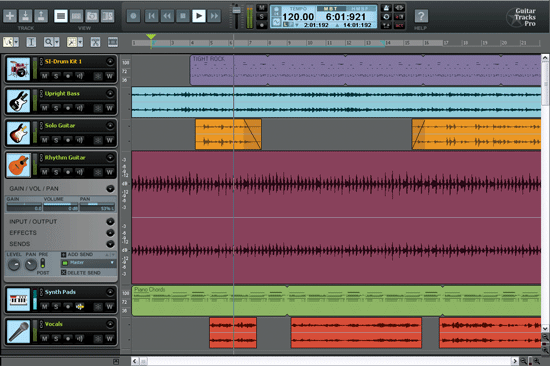Click the Record transport button
The height and width of the screenshot is (366, 550).
(133, 16)
